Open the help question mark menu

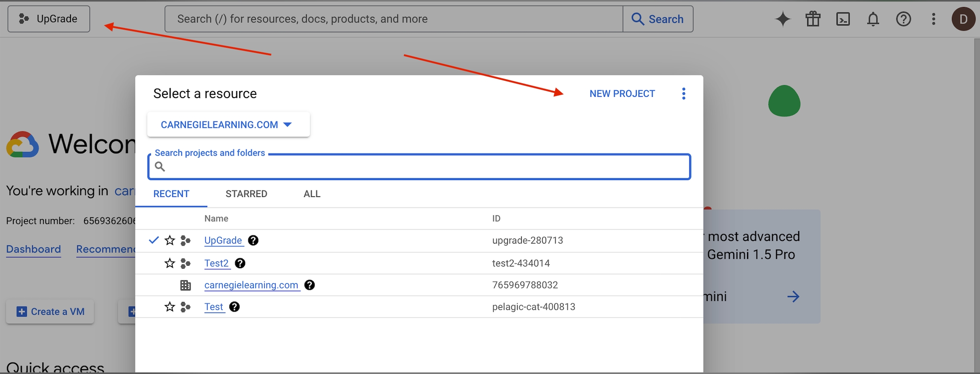pyautogui.click(x=903, y=19)
